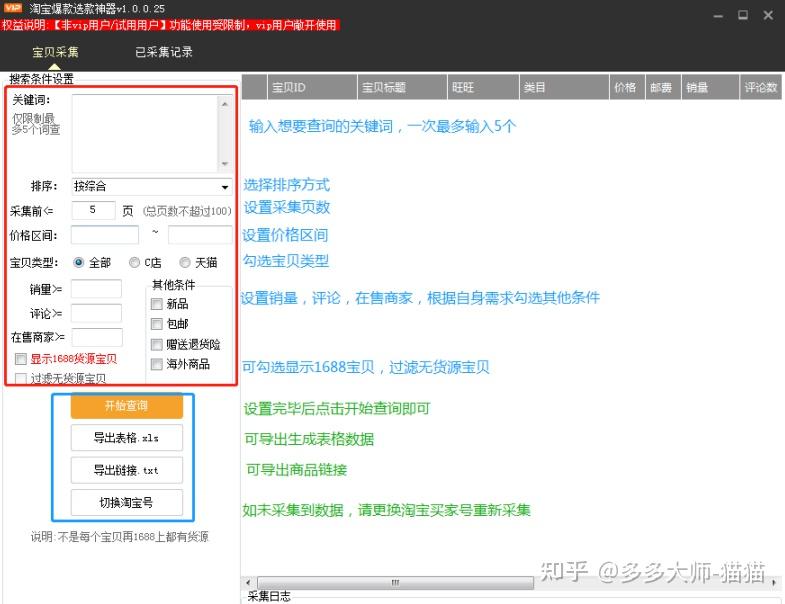Click the 宝贝标题 column header

(384, 88)
